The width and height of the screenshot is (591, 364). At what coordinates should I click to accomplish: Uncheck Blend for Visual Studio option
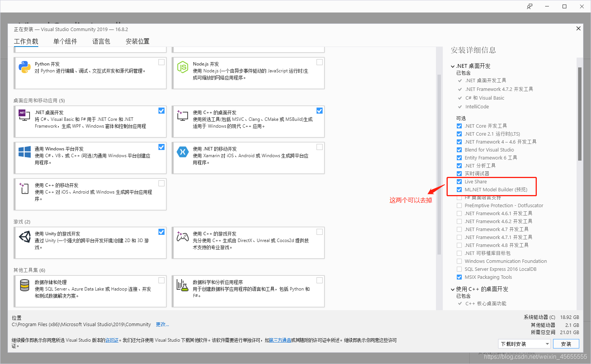(459, 150)
